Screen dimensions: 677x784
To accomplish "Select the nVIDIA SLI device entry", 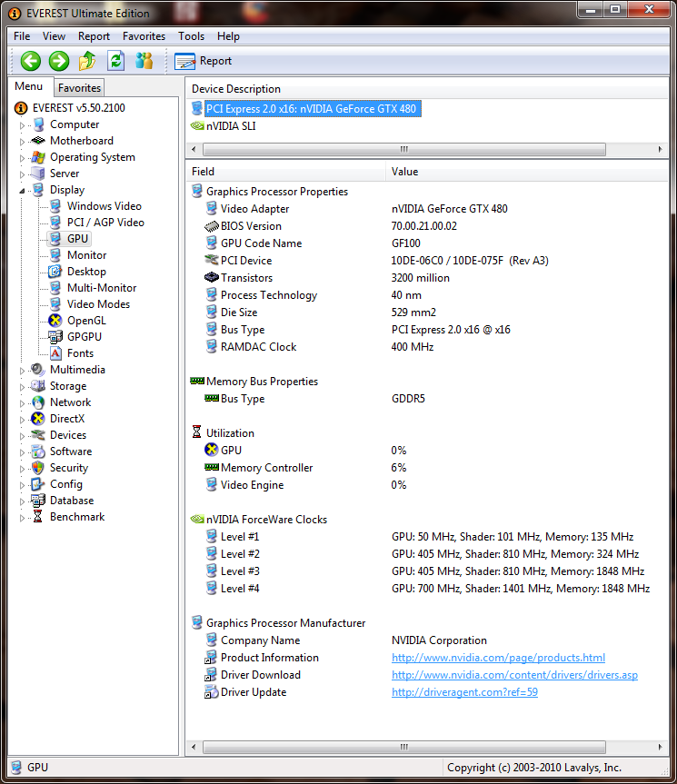I will (x=231, y=126).
